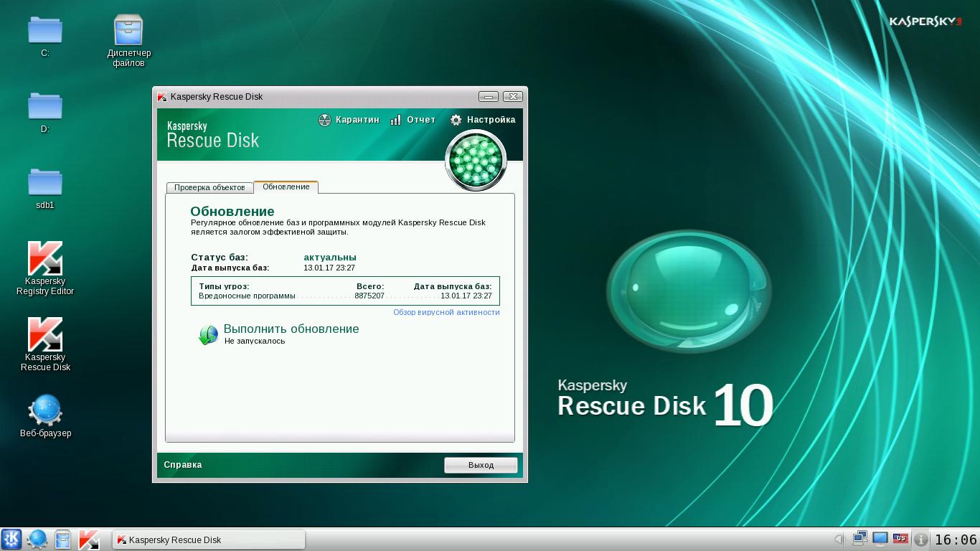Click Не запускалось status text
Viewport: 980px width, 551px height.
pos(255,342)
